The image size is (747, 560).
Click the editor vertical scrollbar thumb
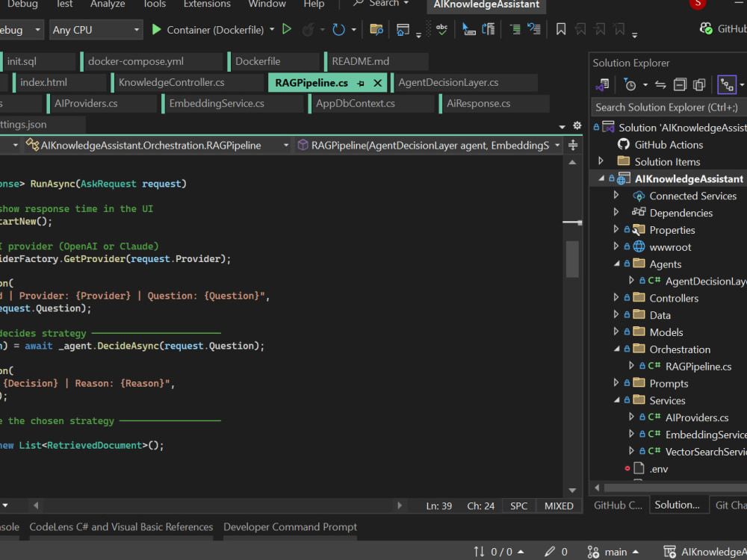coord(572,258)
